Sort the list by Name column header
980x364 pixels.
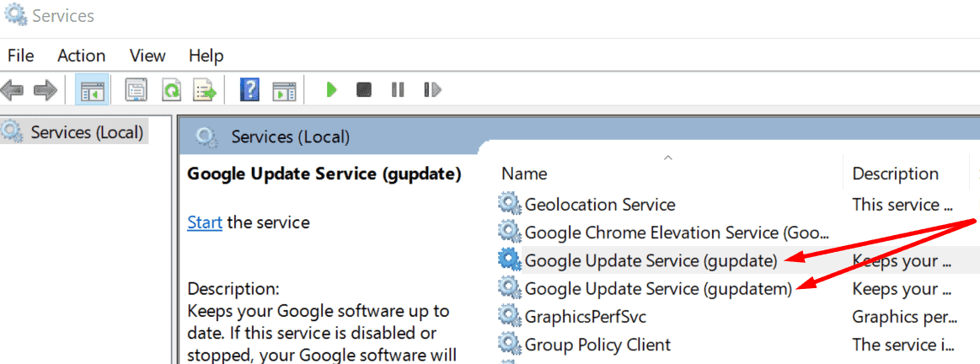tap(524, 174)
